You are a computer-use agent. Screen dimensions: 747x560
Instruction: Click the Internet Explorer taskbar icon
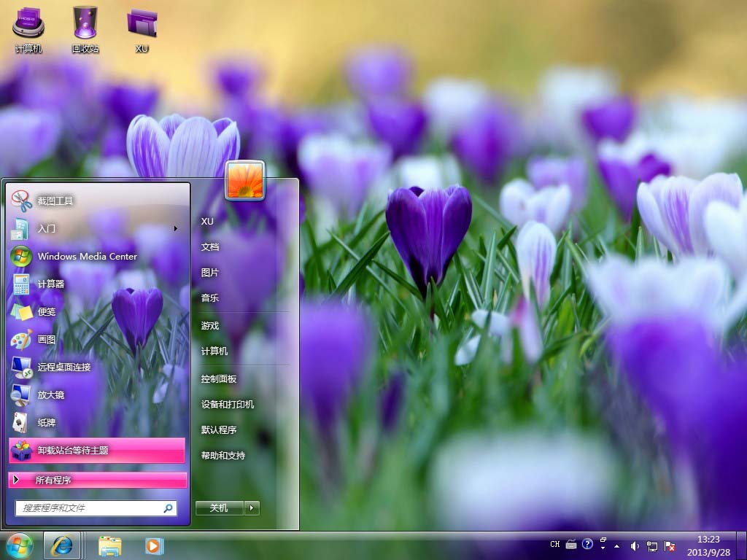(61, 545)
